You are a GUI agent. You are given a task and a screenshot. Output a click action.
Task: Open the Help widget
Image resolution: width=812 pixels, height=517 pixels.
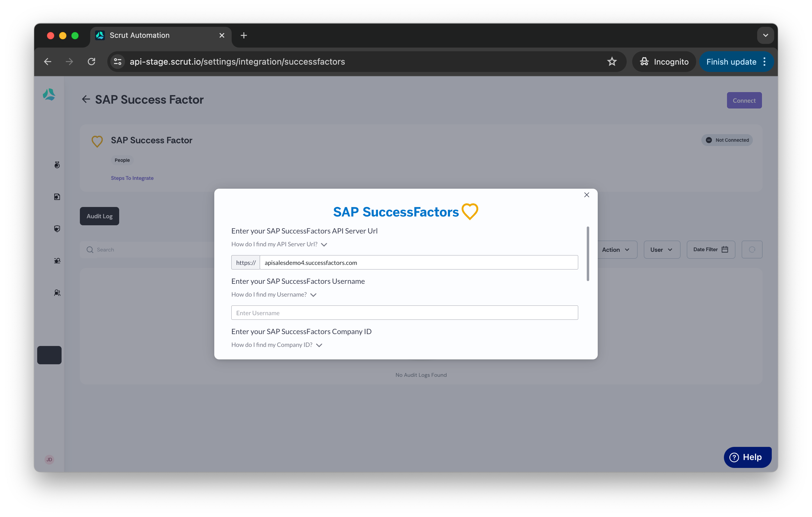(x=747, y=457)
